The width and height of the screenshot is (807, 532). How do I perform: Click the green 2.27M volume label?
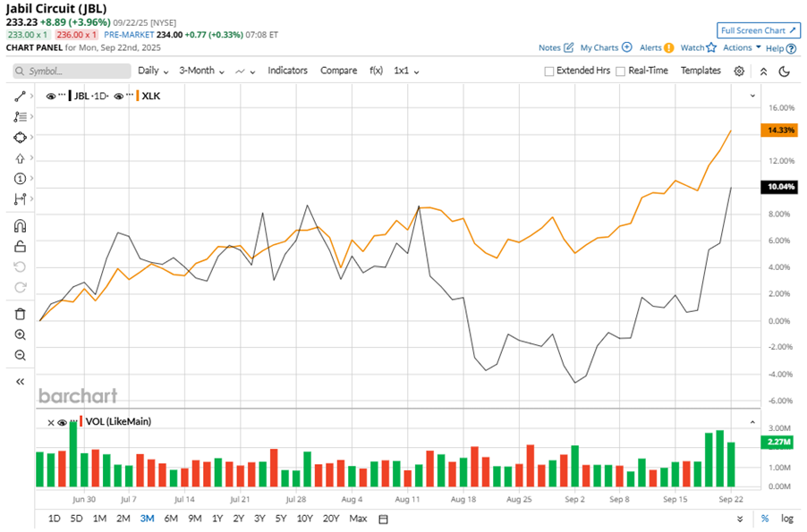[x=778, y=442]
